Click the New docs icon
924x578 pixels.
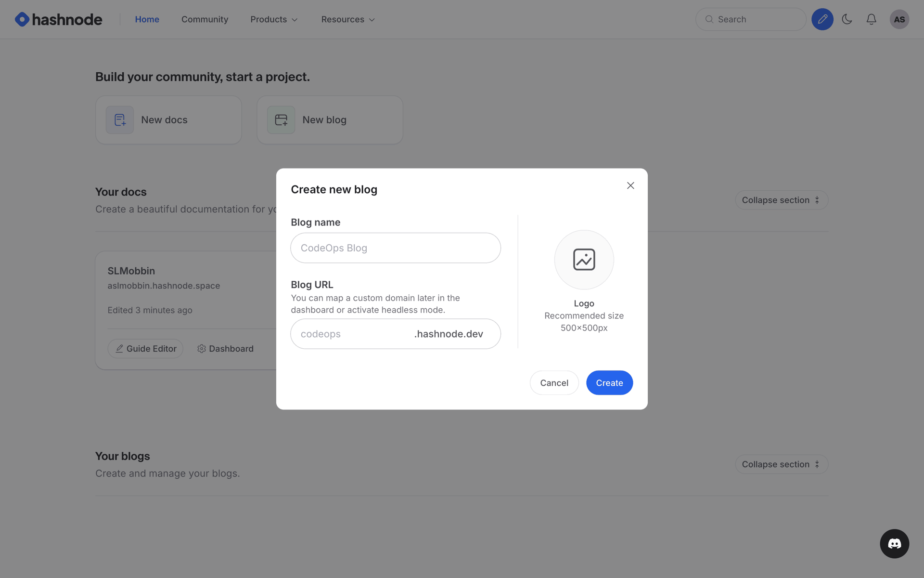click(120, 120)
